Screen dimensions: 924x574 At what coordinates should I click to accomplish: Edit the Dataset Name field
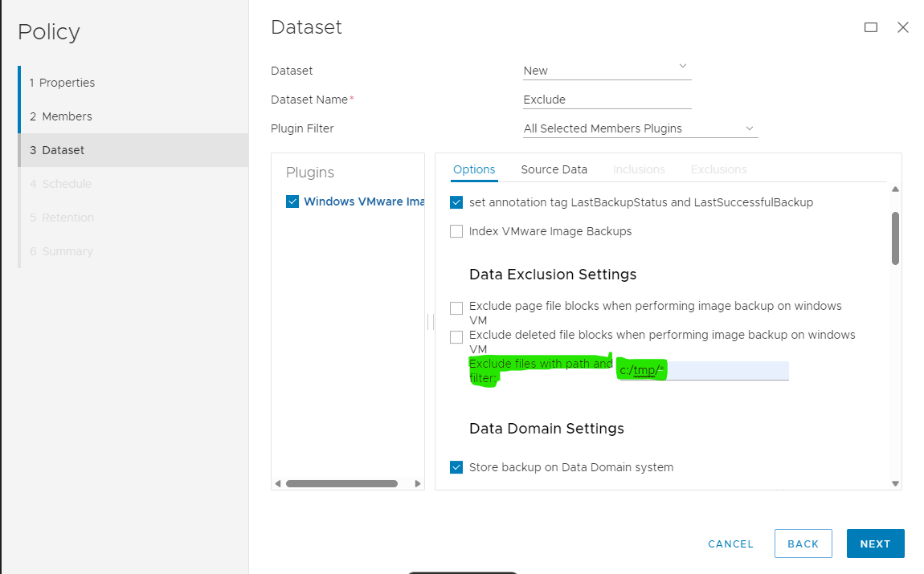607,99
